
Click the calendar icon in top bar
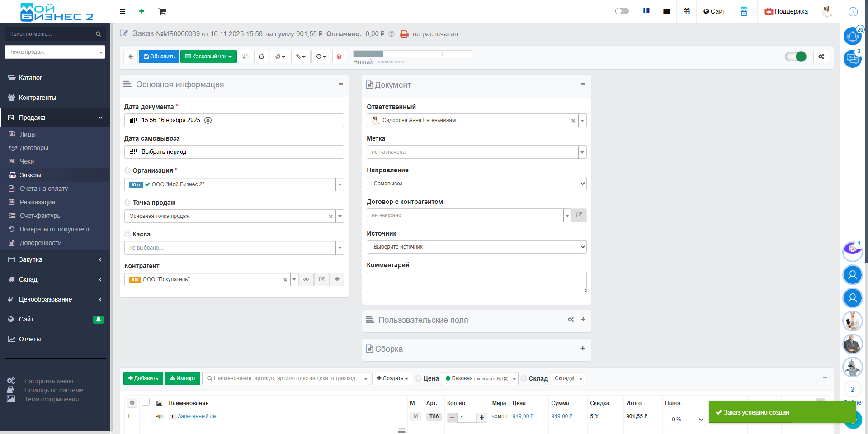(x=686, y=11)
